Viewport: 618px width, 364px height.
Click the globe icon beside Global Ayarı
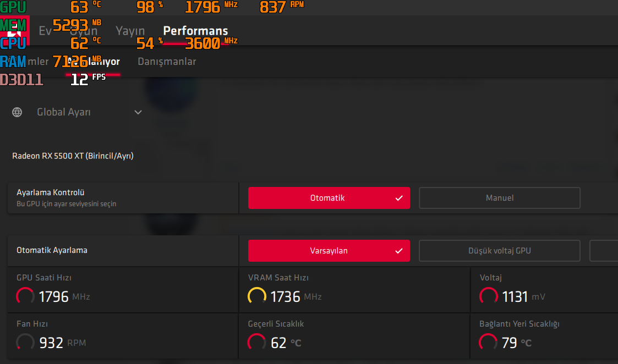[17, 112]
